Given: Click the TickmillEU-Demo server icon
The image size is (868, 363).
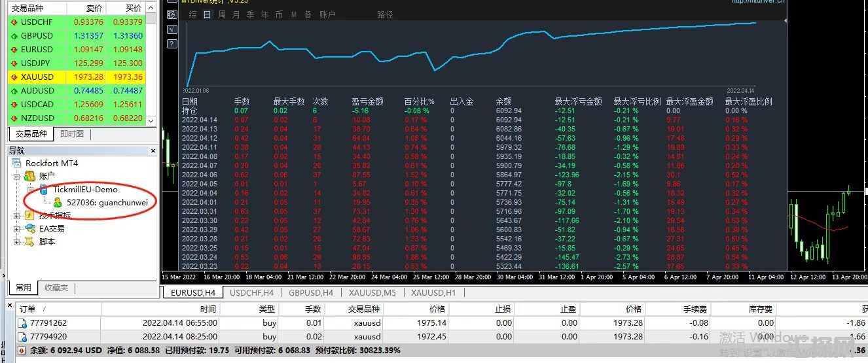Looking at the screenshot, I should 44,189.
